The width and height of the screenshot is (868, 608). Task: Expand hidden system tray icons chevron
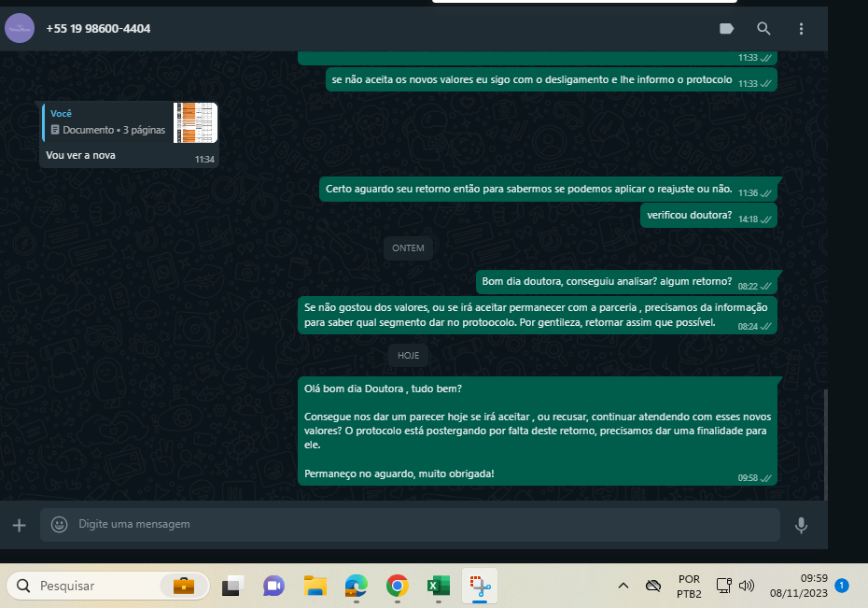623,586
